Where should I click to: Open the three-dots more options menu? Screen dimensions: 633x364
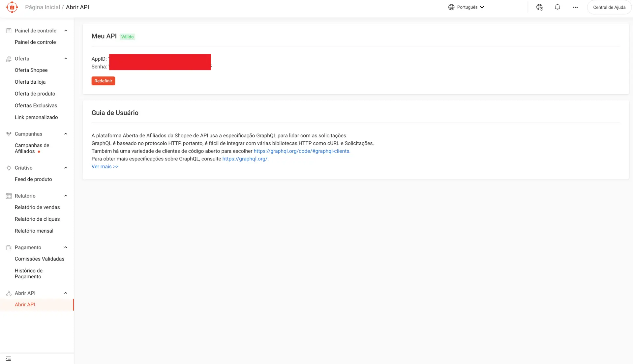tap(575, 7)
